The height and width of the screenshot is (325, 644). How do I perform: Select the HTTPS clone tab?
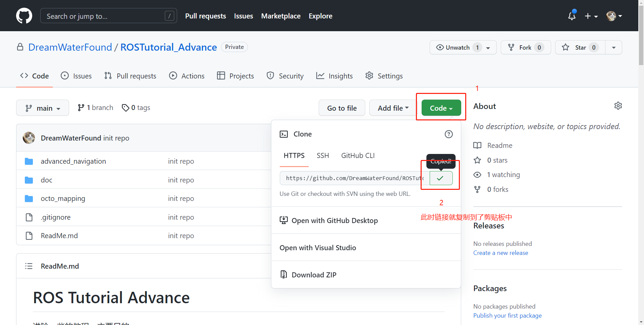[294, 156]
